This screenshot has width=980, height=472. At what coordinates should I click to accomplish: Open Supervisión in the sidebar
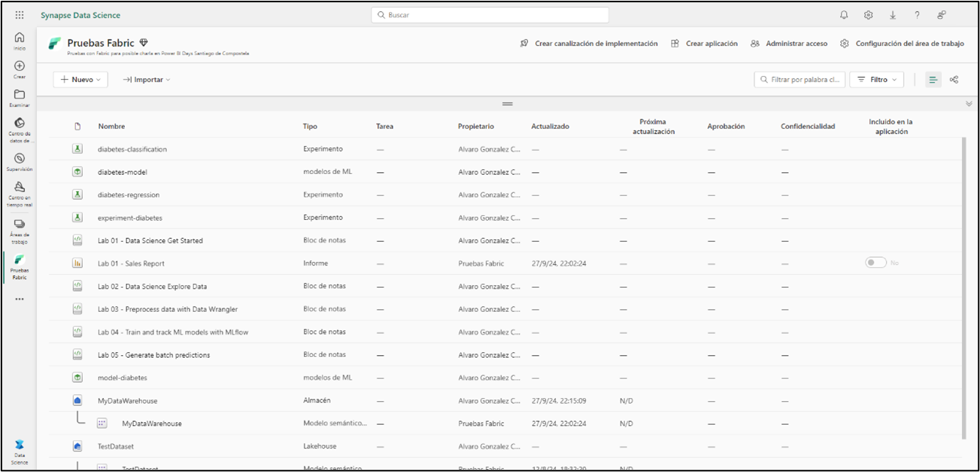20,163
